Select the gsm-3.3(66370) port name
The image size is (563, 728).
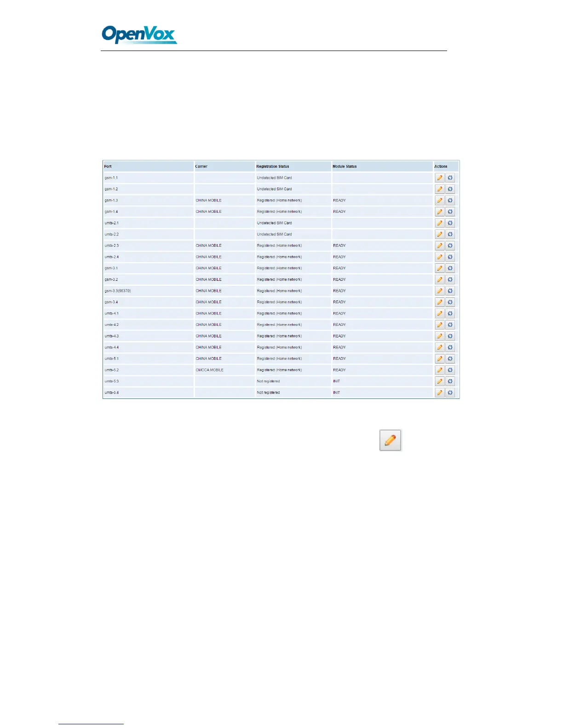click(x=118, y=291)
